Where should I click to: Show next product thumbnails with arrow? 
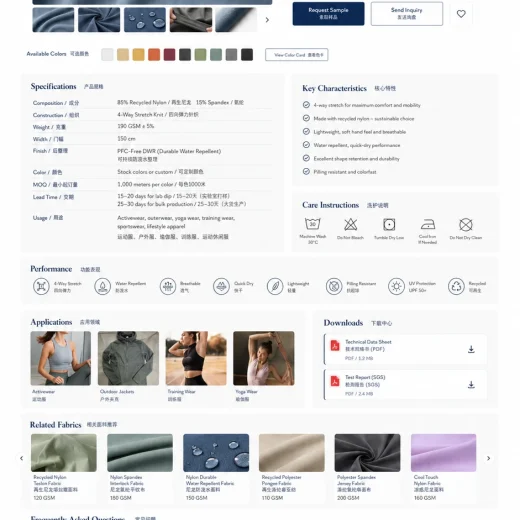coord(267,20)
